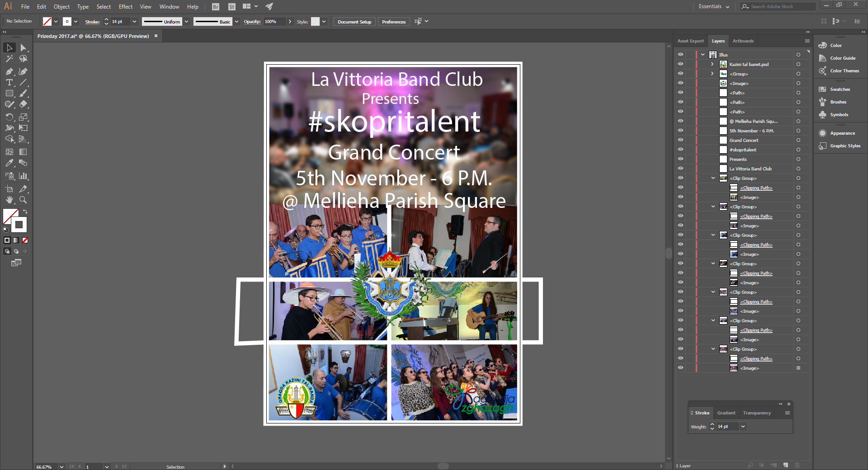Select the Line Segment tool
868x470 pixels.
tap(23, 82)
